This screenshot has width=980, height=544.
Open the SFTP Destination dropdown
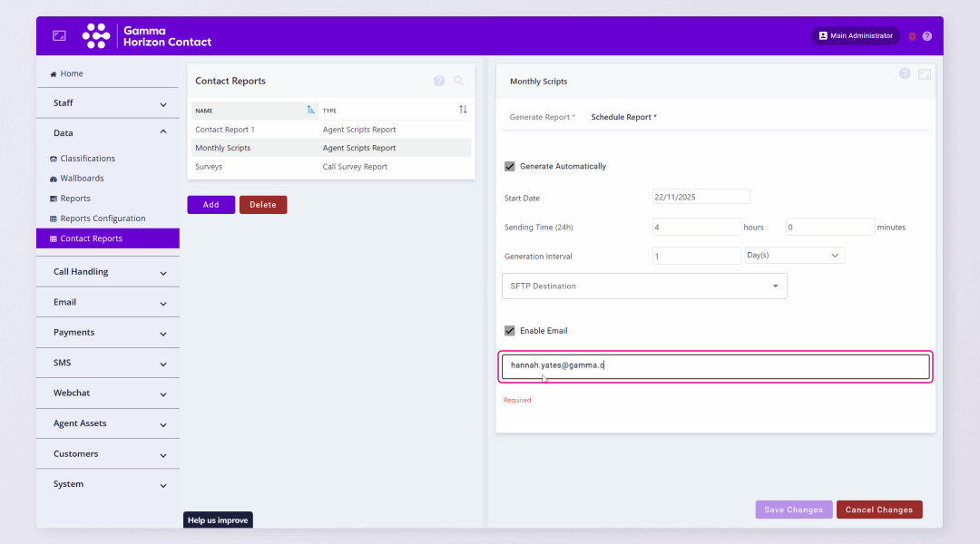tap(644, 286)
